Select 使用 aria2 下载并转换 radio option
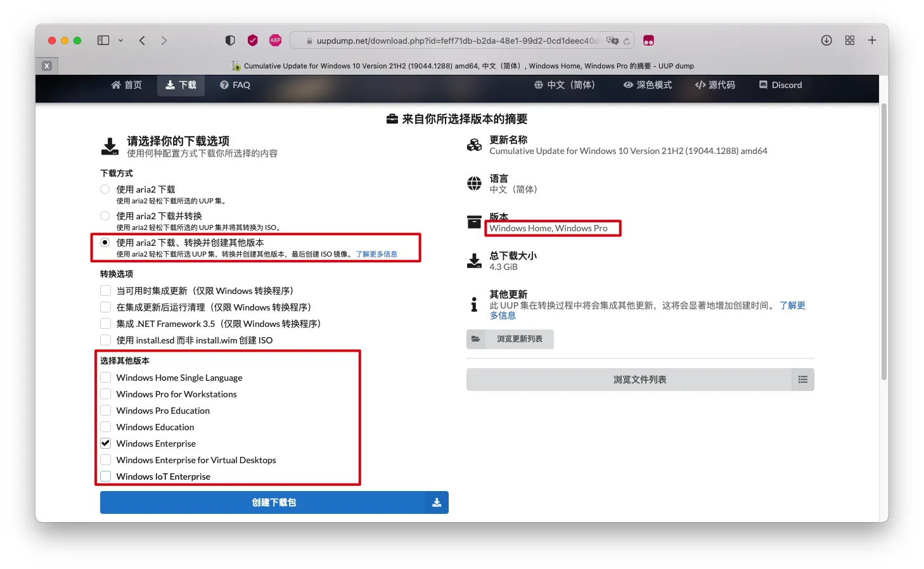This screenshot has width=924, height=569. coord(105,215)
